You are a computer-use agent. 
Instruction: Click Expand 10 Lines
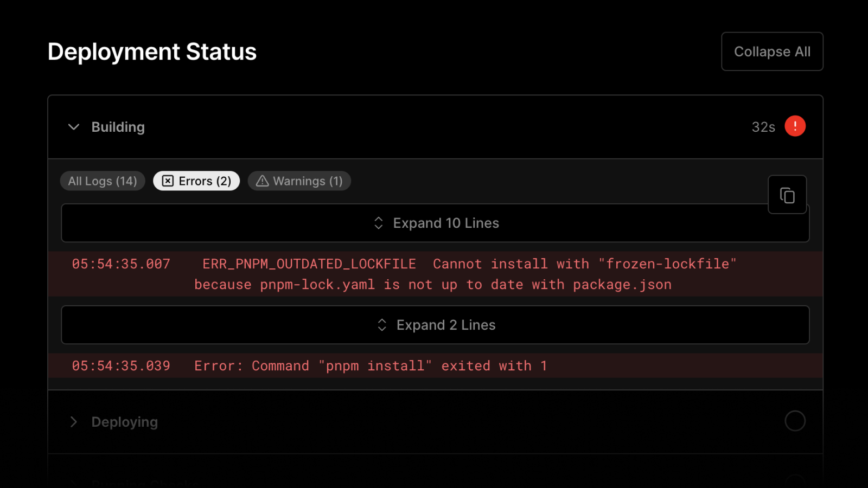(435, 223)
